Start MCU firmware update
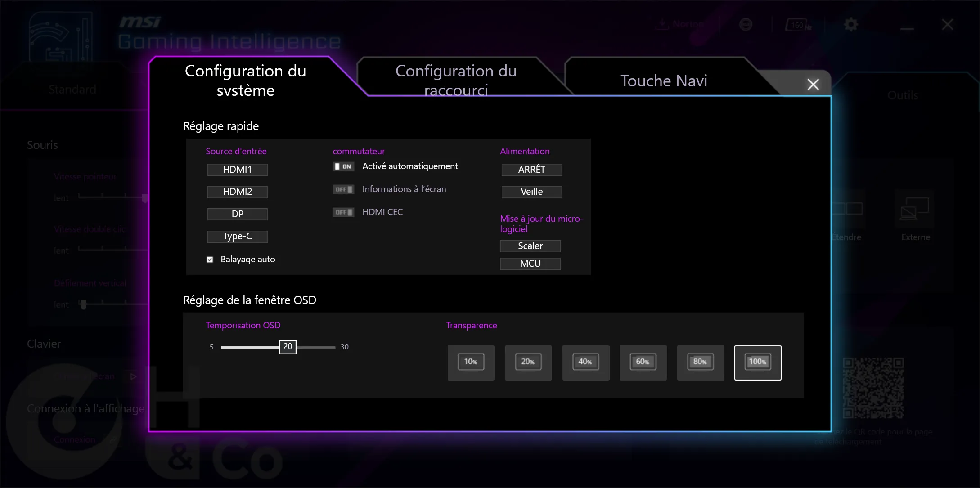 [530, 264]
